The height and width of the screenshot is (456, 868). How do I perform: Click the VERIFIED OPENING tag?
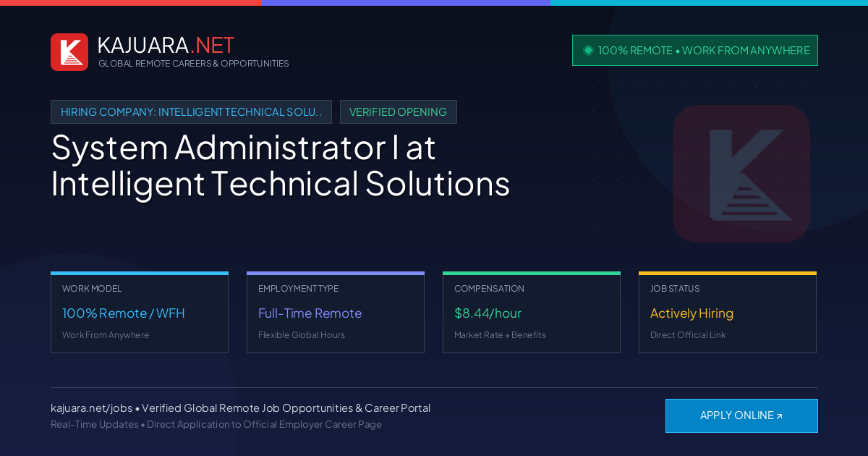399,112
